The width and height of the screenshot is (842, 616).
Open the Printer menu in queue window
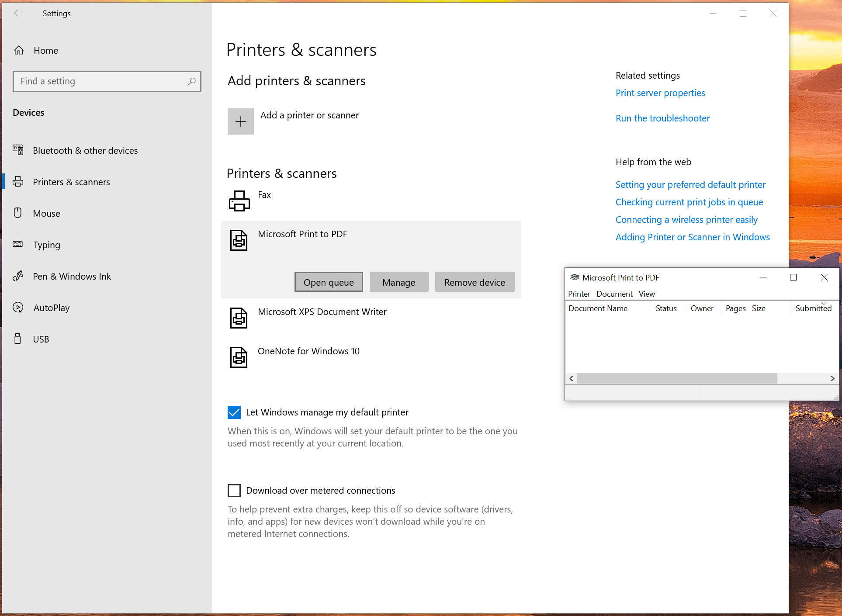(x=579, y=294)
